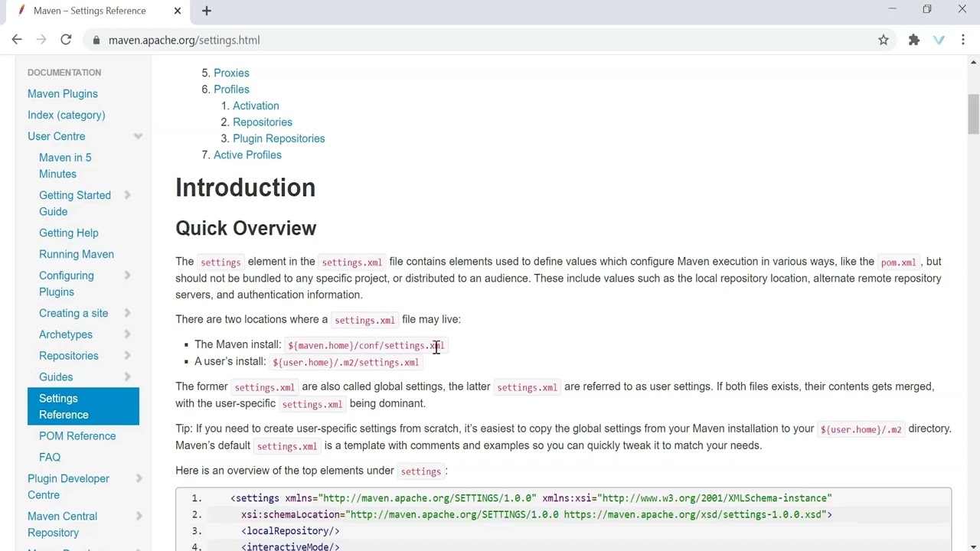The height and width of the screenshot is (551, 980).
Task: Click the page vertical scrollbar thumb
Action: (973, 113)
